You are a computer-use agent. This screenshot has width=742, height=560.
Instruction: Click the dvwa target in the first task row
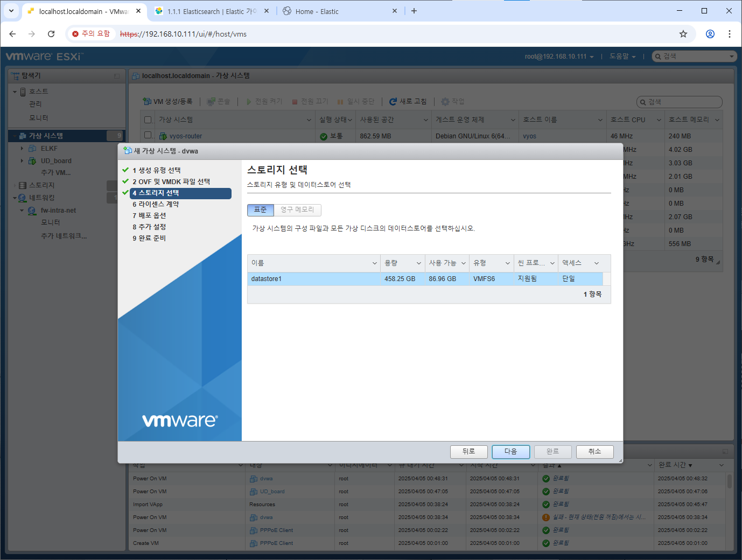click(x=266, y=479)
